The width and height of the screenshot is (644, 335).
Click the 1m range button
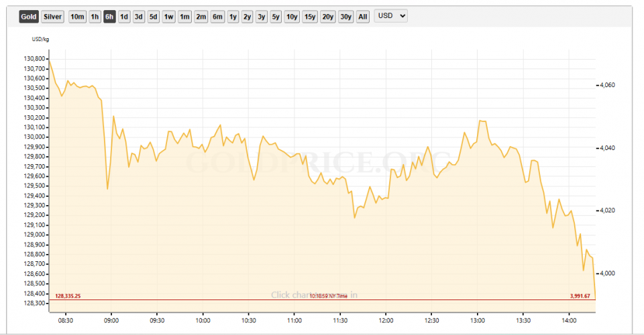pyautogui.click(x=184, y=17)
